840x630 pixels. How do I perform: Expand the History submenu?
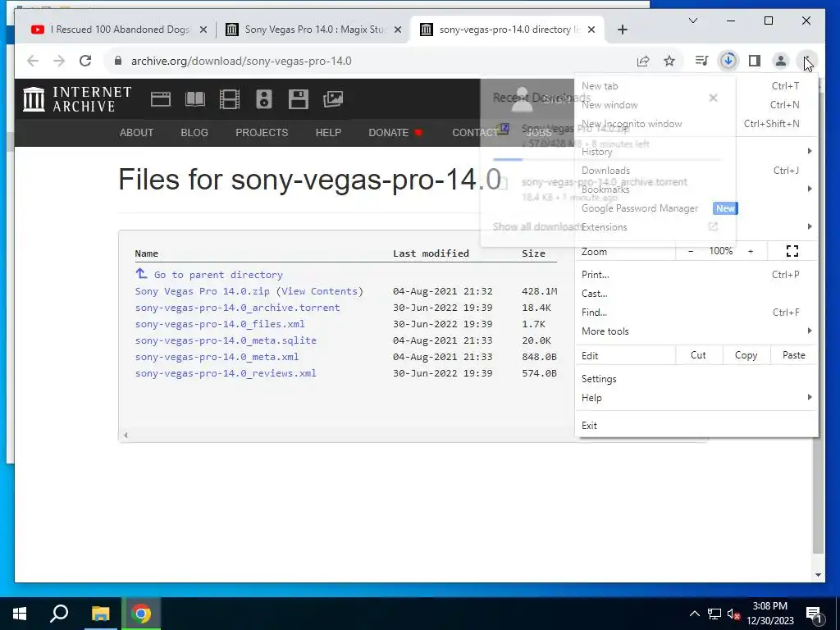(x=696, y=152)
